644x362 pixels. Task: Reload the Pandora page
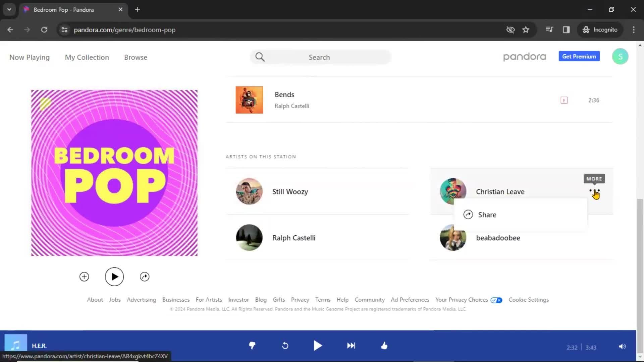point(44,29)
